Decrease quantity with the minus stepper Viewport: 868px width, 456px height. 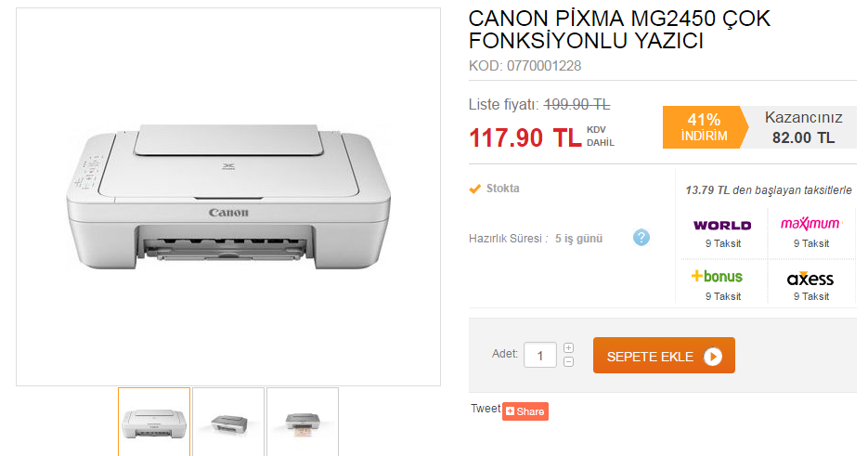(x=568, y=362)
